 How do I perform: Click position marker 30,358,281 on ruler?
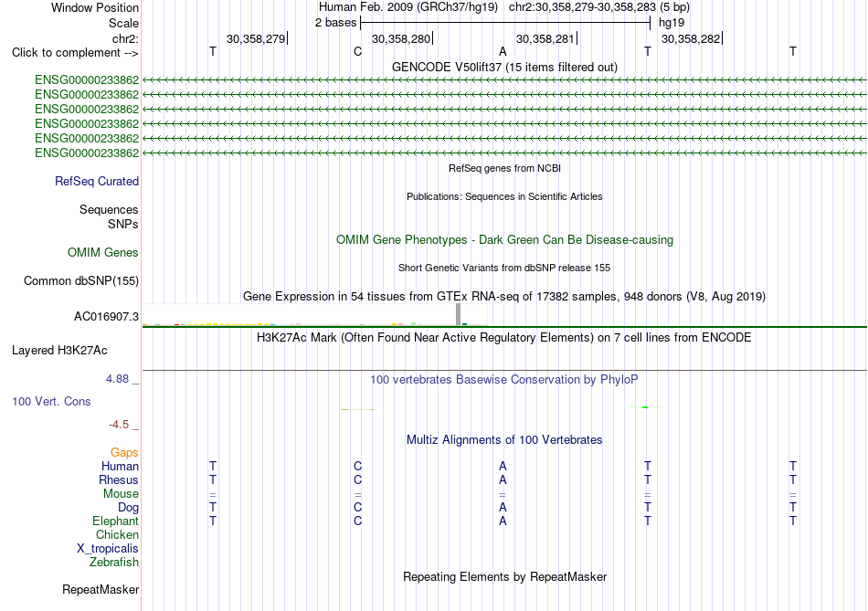click(545, 38)
